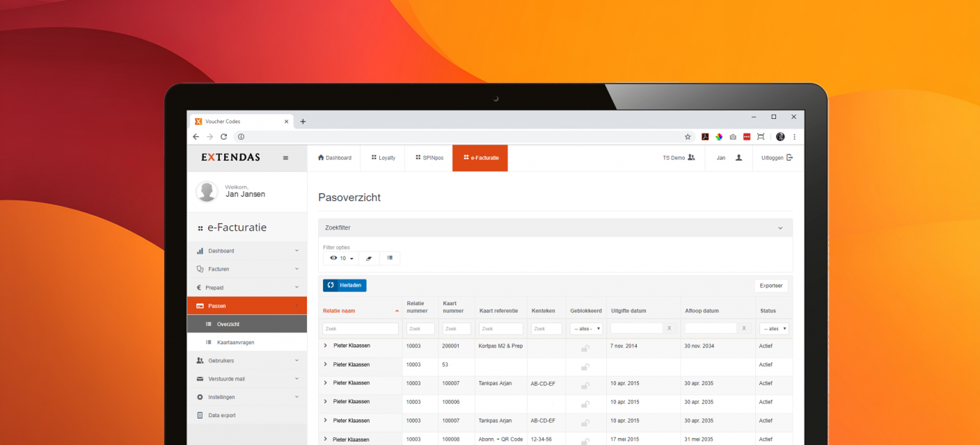Open the Chrome profile avatar
Viewport: 980px width, 445px height.
(x=780, y=137)
